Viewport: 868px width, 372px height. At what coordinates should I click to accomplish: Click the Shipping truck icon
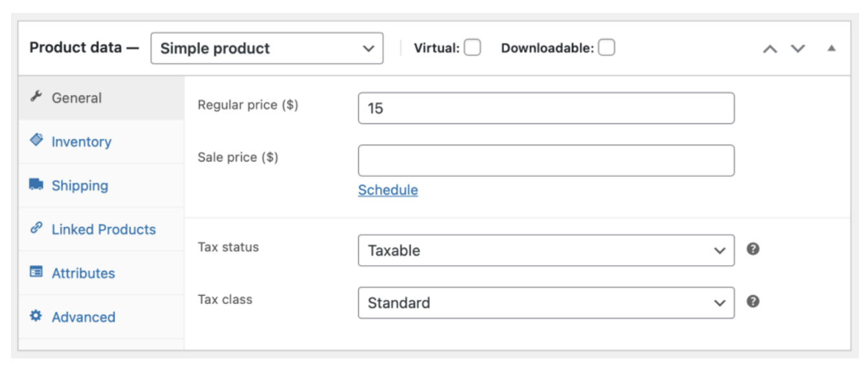coord(36,185)
